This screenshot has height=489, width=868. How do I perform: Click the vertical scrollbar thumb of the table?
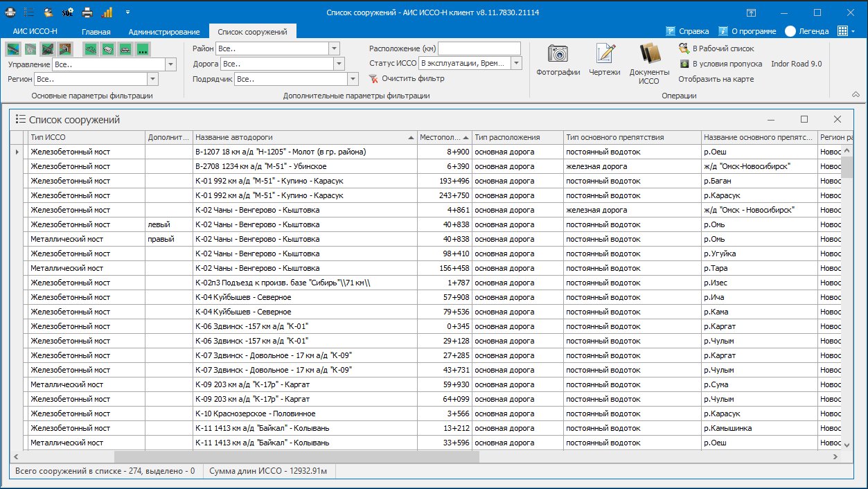847,168
